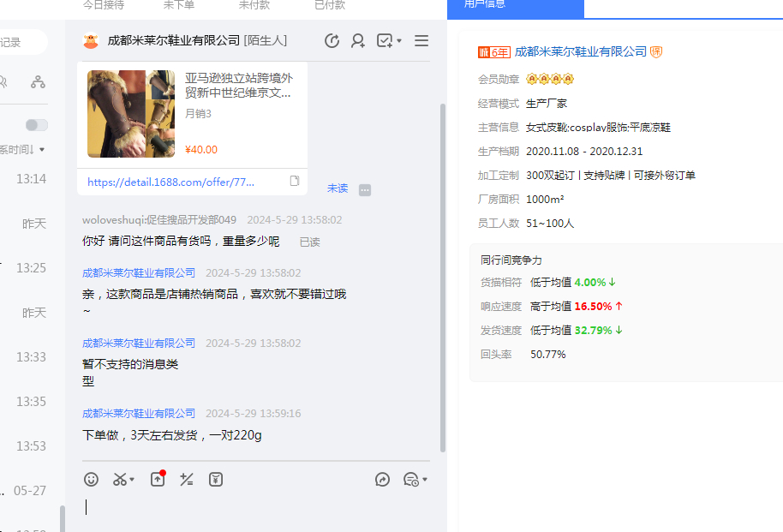
Task: Click the refresh clock icon in chat header
Action: pyautogui.click(x=332, y=41)
